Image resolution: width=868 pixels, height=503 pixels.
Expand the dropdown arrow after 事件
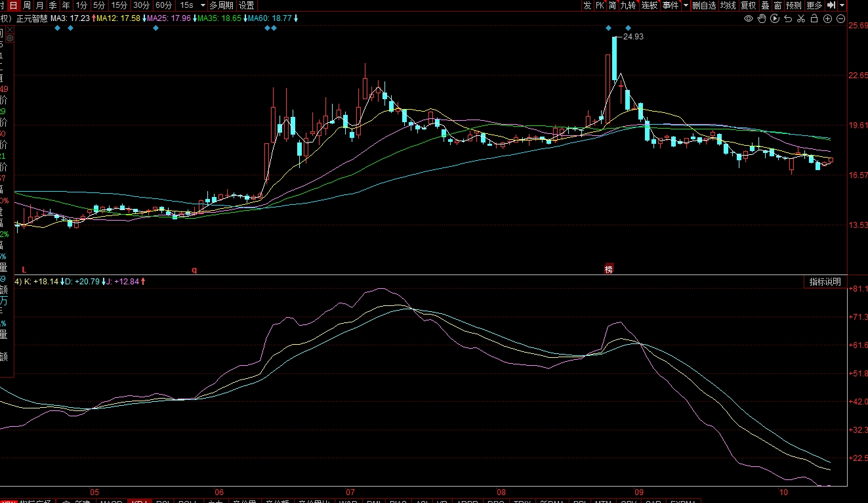coord(686,5)
